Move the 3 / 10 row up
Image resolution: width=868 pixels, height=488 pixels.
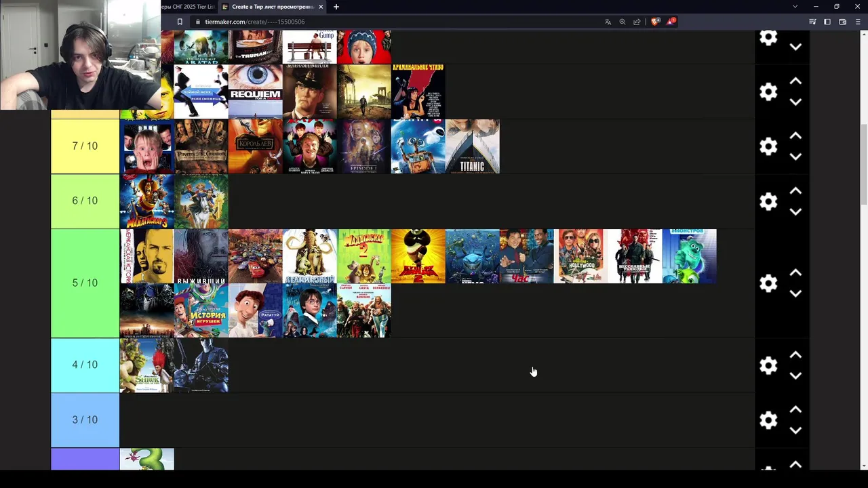795,410
